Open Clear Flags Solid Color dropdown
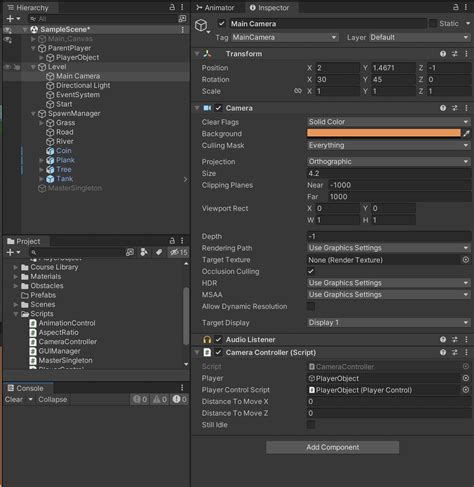474x487 pixels. (388, 122)
